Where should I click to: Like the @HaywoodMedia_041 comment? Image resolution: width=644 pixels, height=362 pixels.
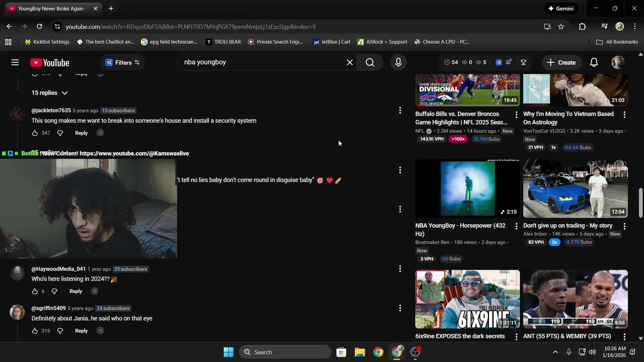pos(35,291)
